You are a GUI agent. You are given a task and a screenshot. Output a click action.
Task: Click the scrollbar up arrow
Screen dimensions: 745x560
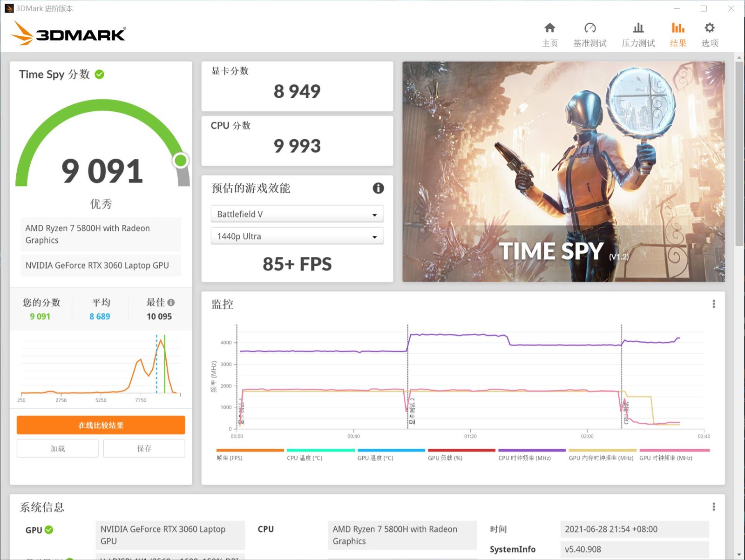(x=739, y=57)
